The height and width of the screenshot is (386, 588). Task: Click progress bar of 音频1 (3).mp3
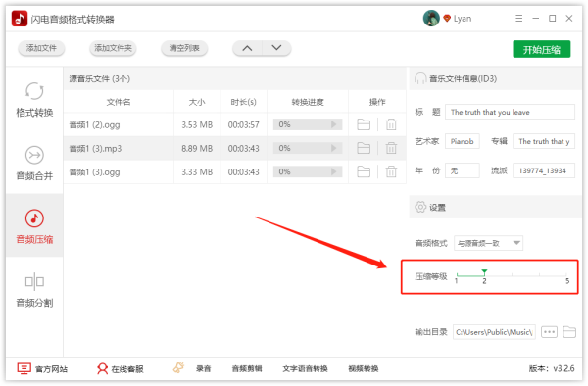click(x=308, y=148)
